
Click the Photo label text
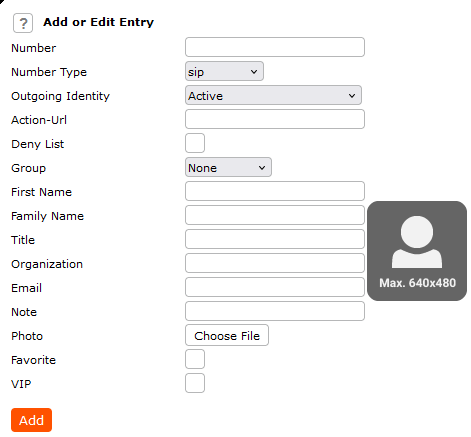pyautogui.click(x=27, y=336)
